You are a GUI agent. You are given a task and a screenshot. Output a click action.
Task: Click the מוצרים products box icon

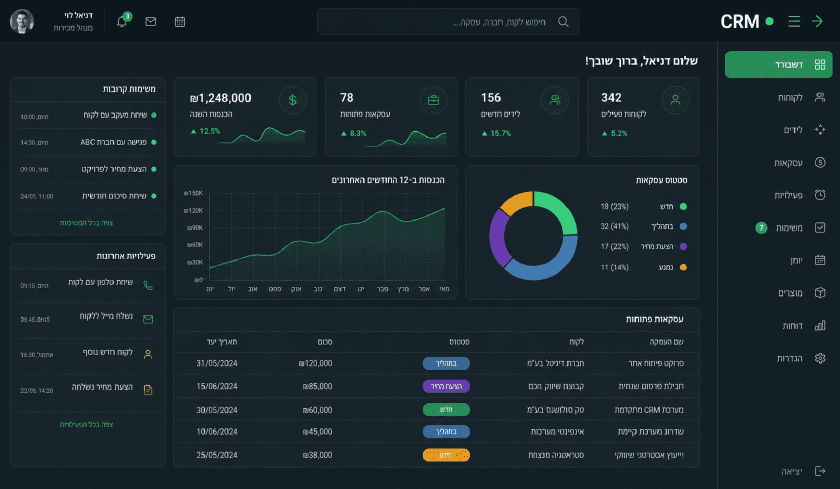(820, 293)
